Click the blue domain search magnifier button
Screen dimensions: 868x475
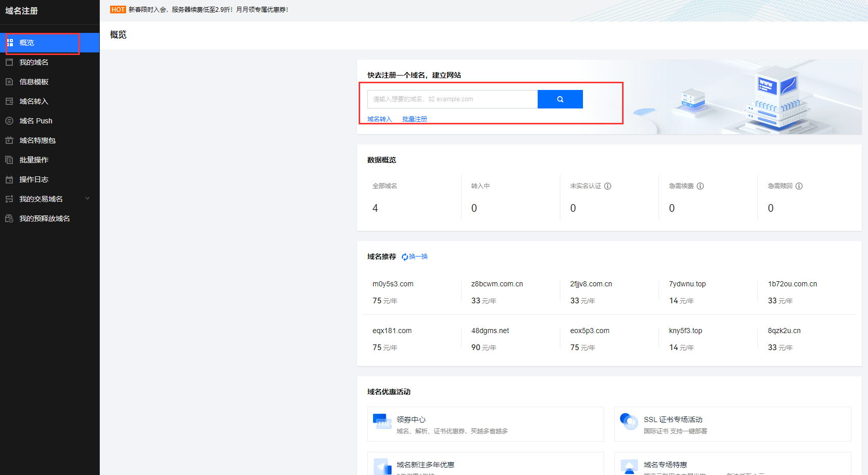click(x=560, y=99)
